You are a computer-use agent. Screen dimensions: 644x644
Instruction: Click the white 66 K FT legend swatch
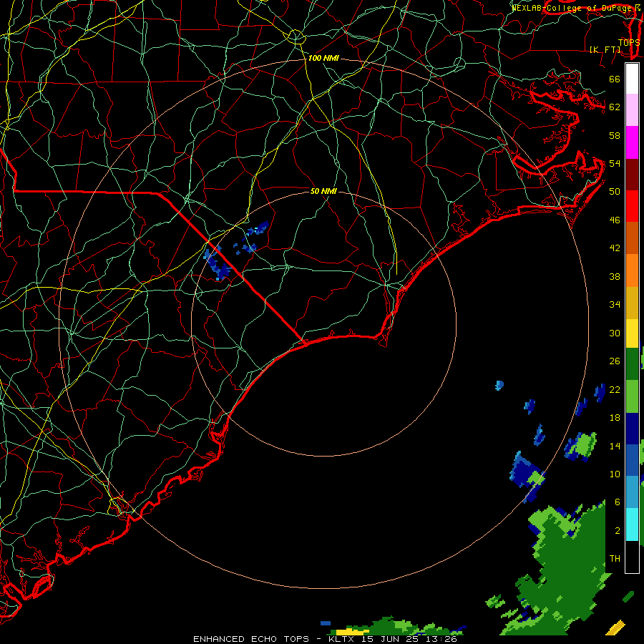point(632,79)
